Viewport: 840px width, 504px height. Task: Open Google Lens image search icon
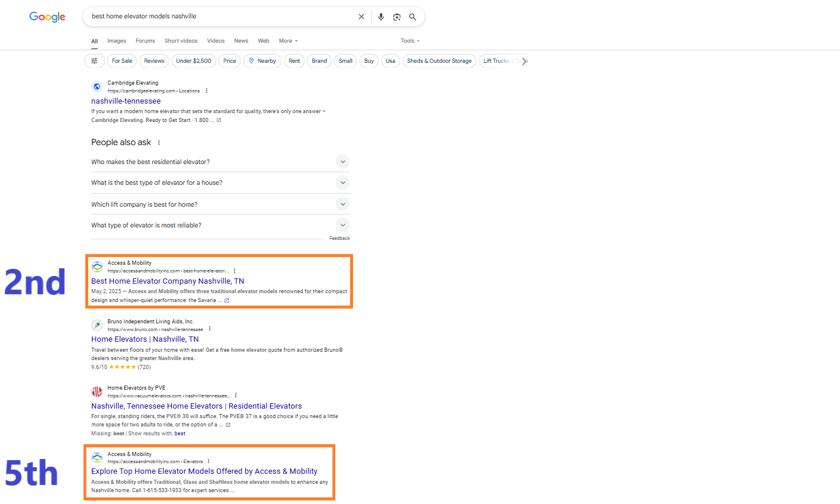point(397,17)
